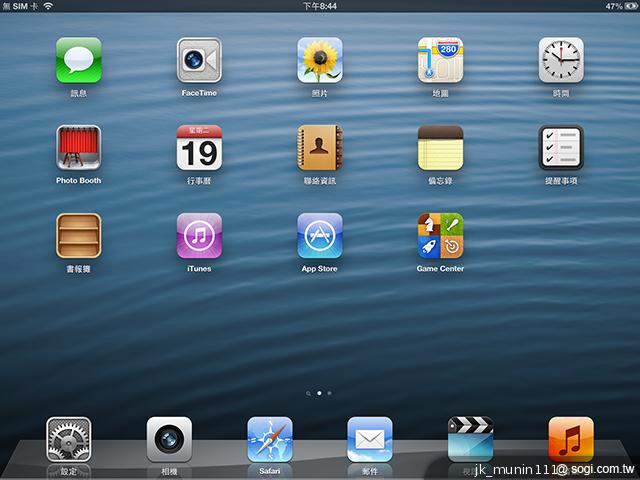Image resolution: width=640 pixels, height=480 pixels.
Task: Tap the Game Center label text
Action: (x=440, y=269)
